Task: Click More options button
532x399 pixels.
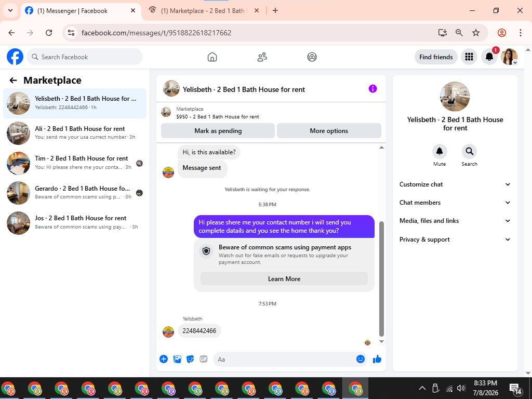Action: pos(329,130)
